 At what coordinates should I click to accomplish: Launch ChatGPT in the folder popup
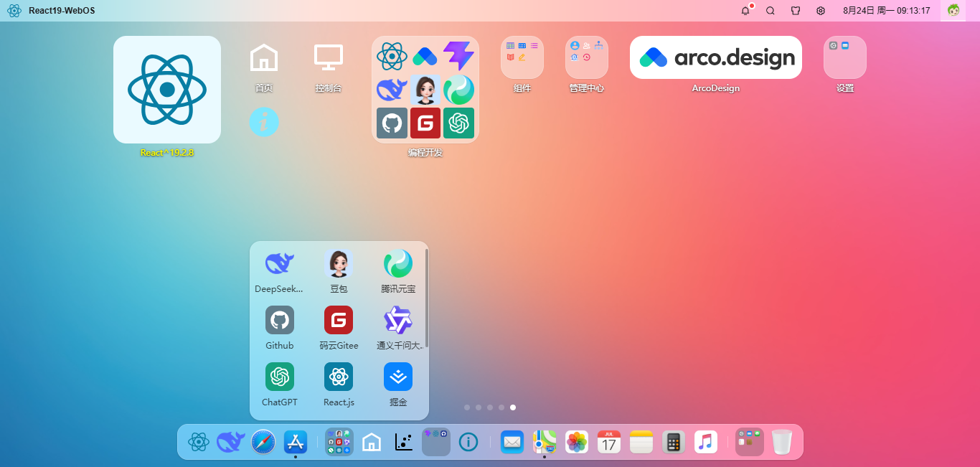tap(280, 377)
